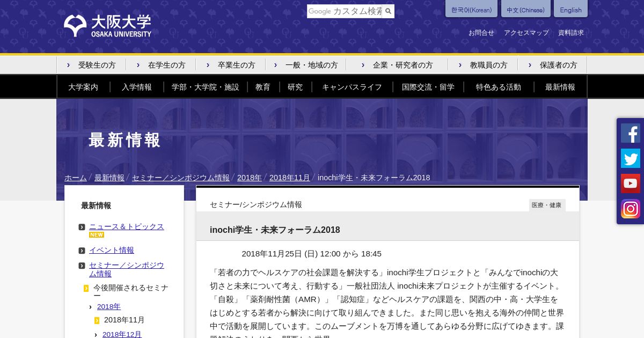Open the 特色ある活動 menu

pos(499,87)
